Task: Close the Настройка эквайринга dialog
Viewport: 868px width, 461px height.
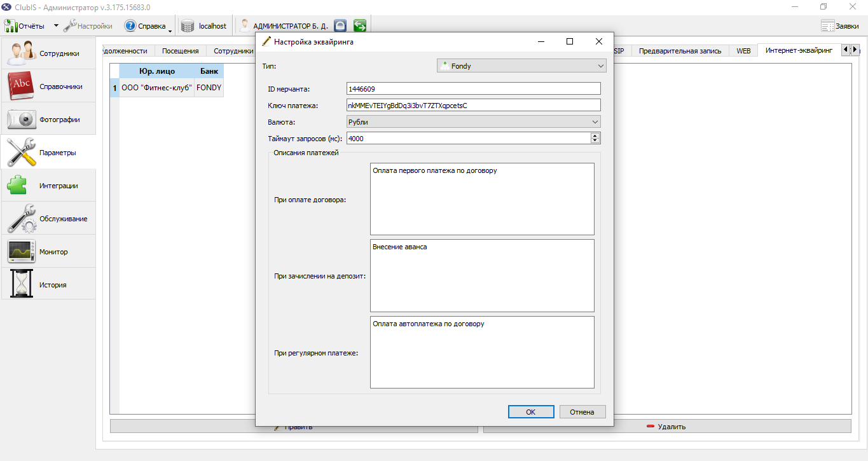Action: [x=599, y=42]
